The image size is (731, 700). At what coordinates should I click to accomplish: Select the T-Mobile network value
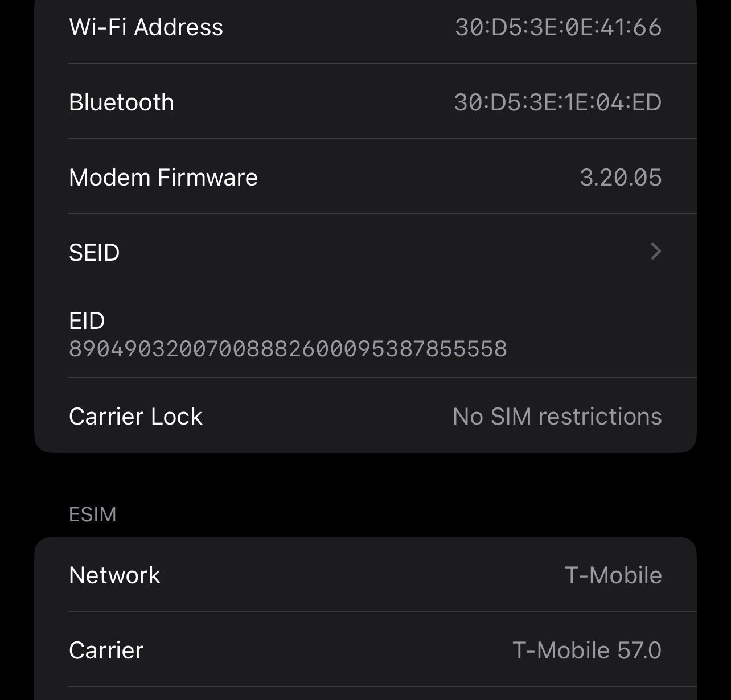pos(613,575)
